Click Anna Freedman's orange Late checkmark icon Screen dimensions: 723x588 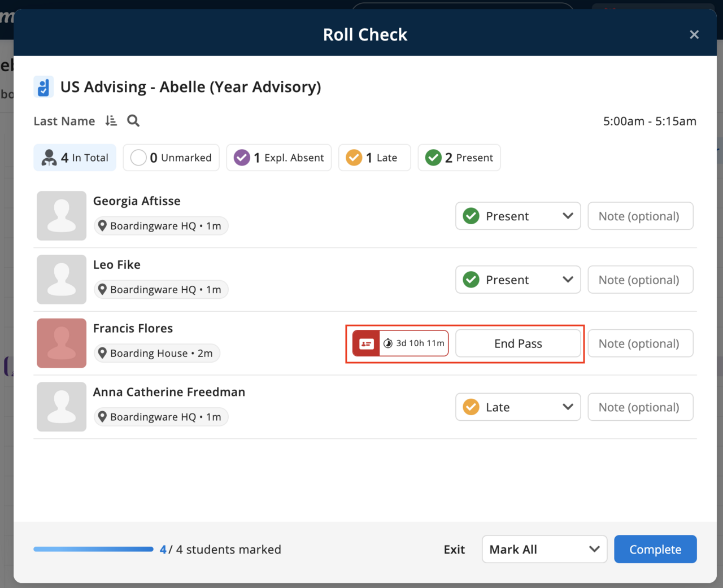(x=471, y=407)
